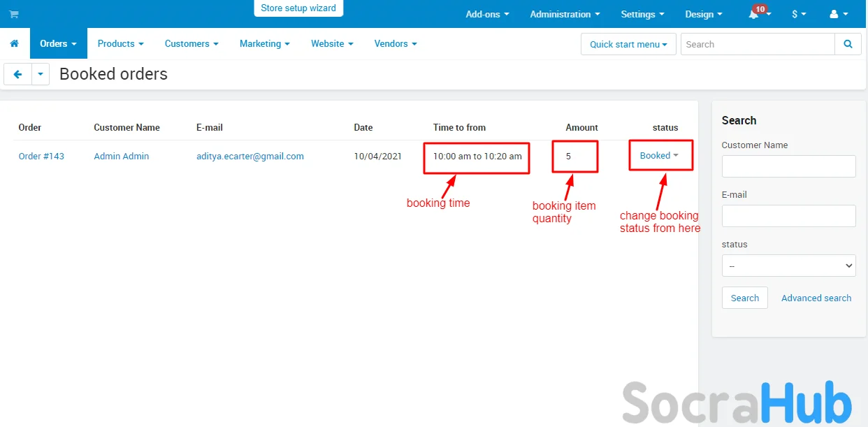Open the Add-ons menu
The image size is (868, 427).
pyautogui.click(x=487, y=14)
